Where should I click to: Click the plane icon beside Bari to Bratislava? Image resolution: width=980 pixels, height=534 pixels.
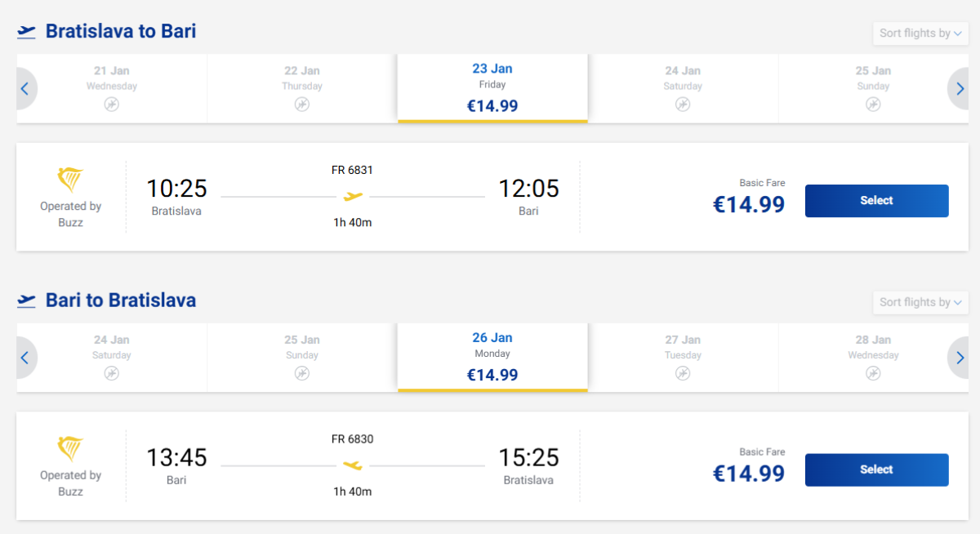tap(27, 301)
